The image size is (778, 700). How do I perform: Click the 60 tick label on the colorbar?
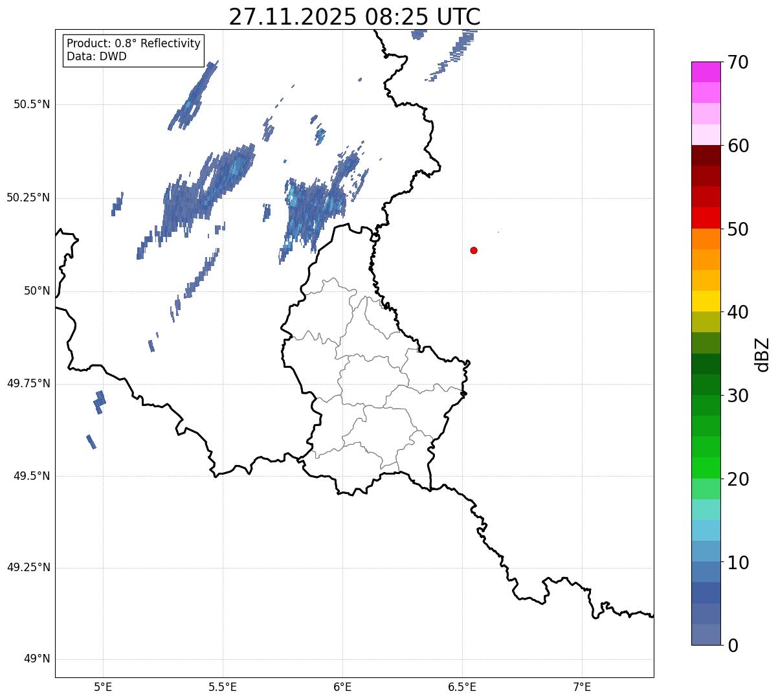738,146
